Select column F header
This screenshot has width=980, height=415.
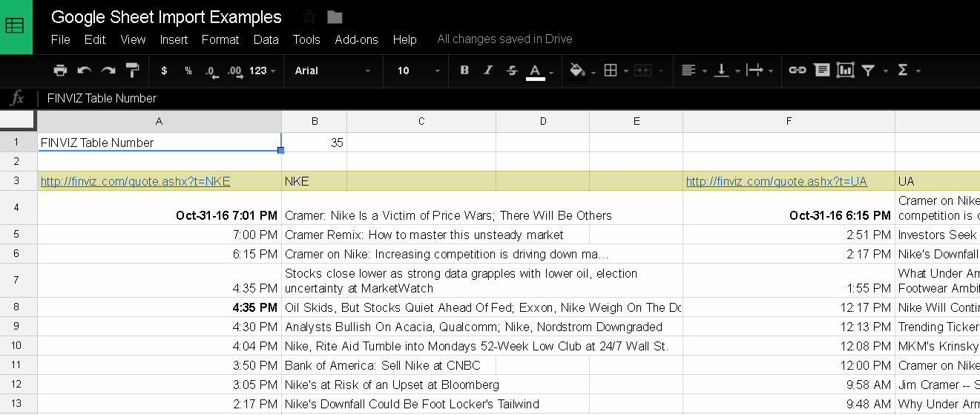pyautogui.click(x=789, y=121)
